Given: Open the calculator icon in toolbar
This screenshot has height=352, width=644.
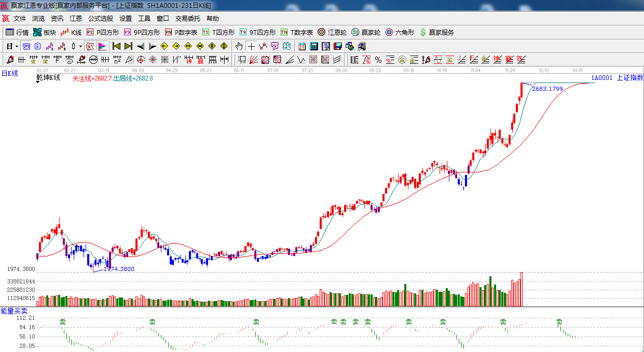Looking at the screenshot, I should coord(313,46).
